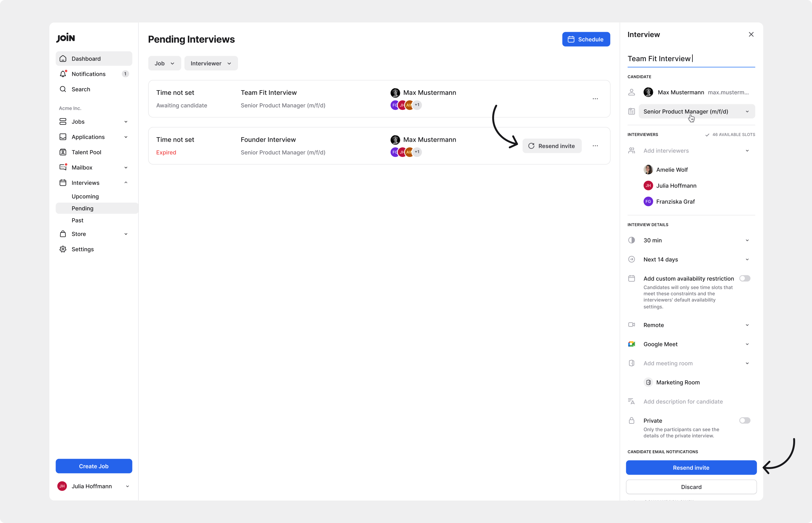
Task: Go to Upcoming interviews
Action: point(85,197)
